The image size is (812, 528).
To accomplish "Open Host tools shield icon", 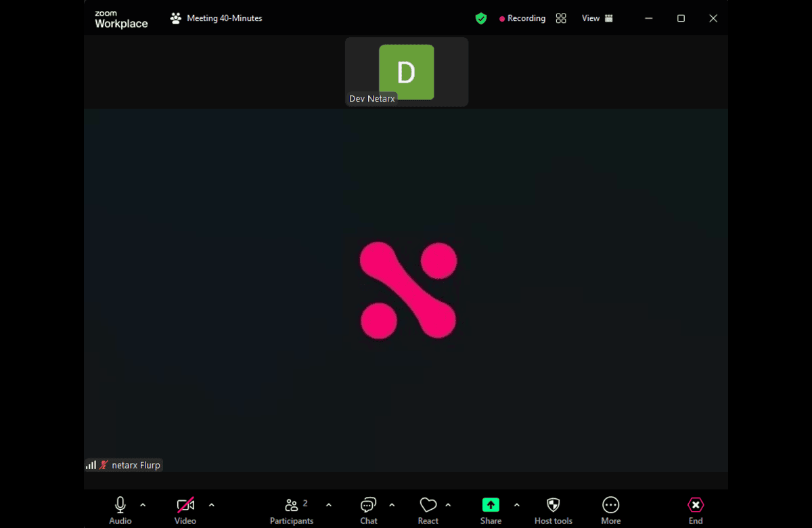I will click(x=553, y=506).
